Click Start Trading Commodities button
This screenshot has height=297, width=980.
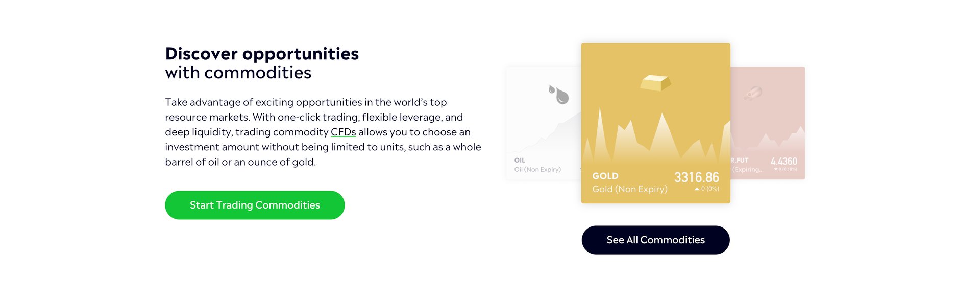pyautogui.click(x=255, y=205)
